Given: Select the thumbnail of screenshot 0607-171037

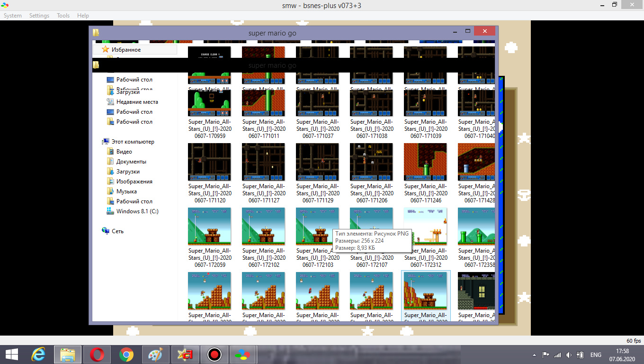Looking at the screenshot, I should point(317,103).
